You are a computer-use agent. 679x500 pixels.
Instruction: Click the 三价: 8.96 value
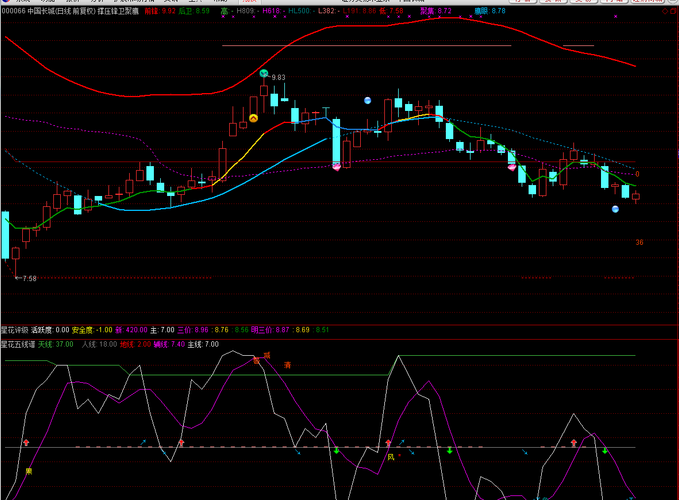pos(193,330)
